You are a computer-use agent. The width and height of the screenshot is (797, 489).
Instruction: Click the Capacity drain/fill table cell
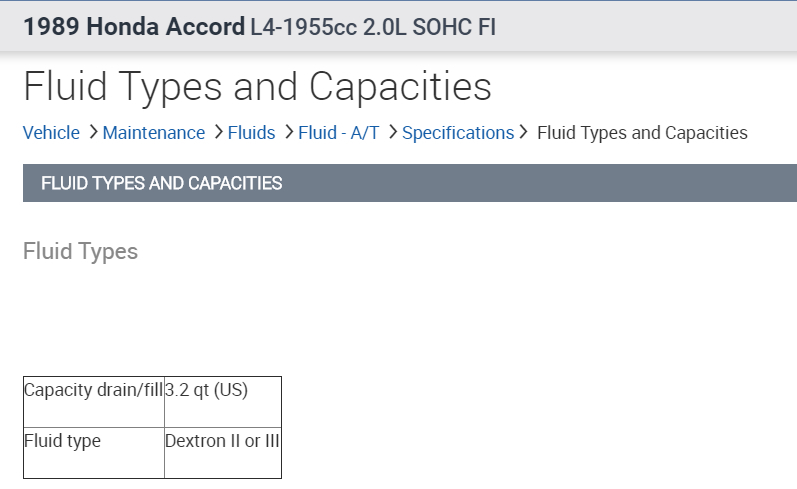93,391
